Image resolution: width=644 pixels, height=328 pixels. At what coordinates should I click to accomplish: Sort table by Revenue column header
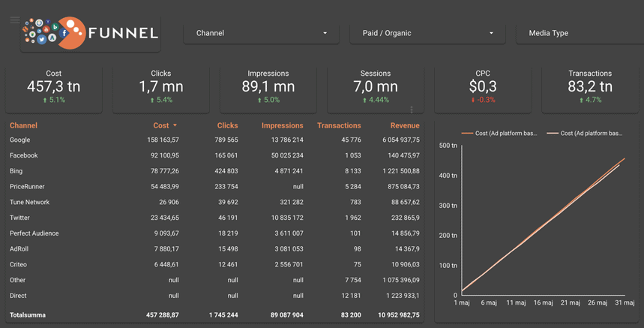405,126
